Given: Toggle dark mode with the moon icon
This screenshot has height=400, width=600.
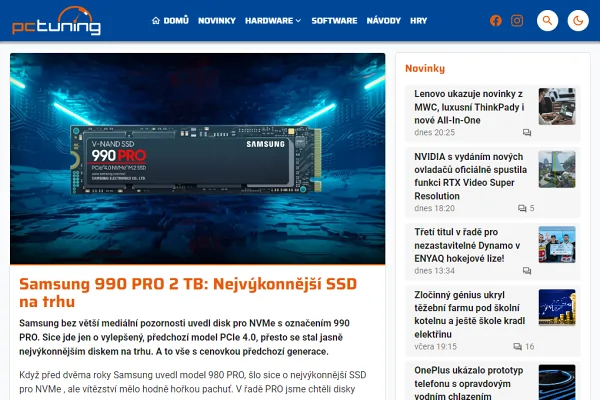Looking at the screenshot, I should [x=578, y=21].
